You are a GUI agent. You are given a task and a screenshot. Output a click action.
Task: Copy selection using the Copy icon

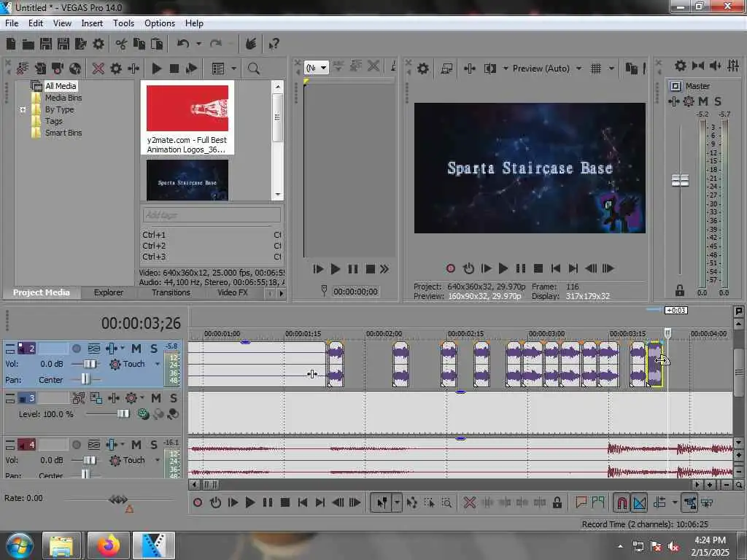(x=139, y=44)
